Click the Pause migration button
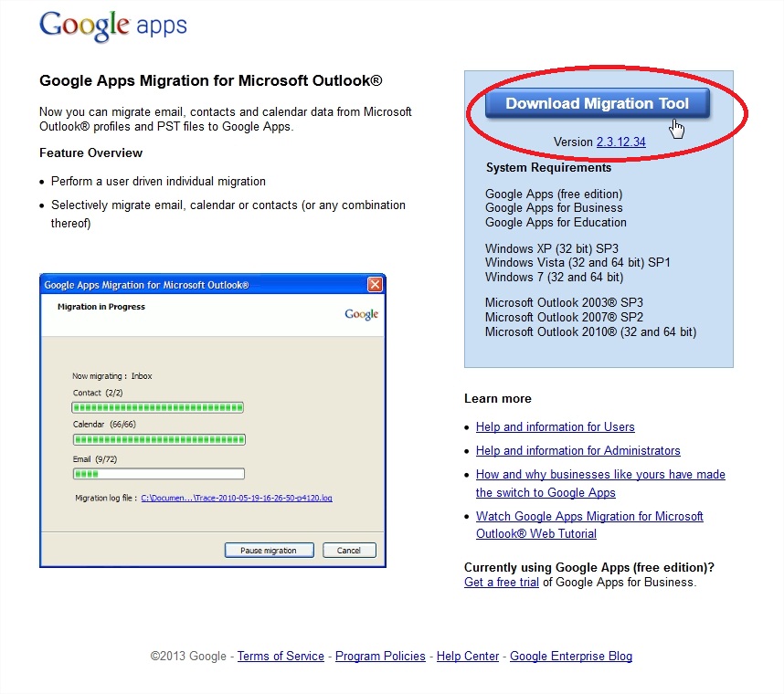 click(269, 550)
